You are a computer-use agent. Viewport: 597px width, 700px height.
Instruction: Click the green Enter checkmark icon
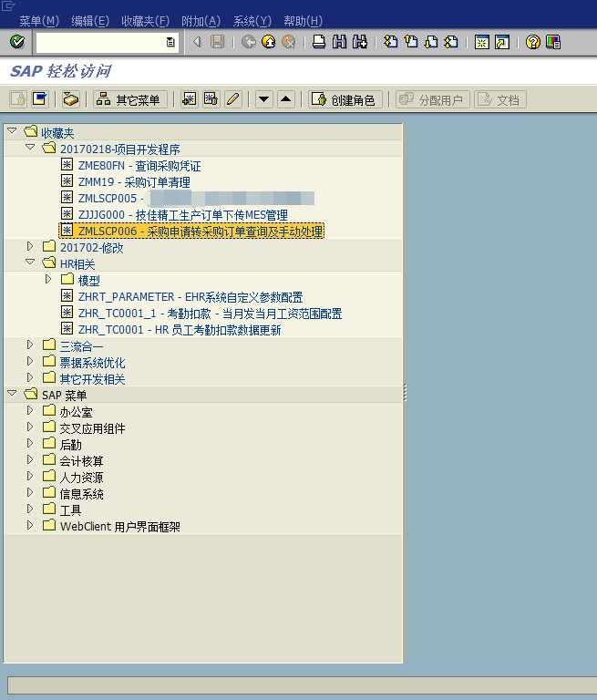pos(17,42)
